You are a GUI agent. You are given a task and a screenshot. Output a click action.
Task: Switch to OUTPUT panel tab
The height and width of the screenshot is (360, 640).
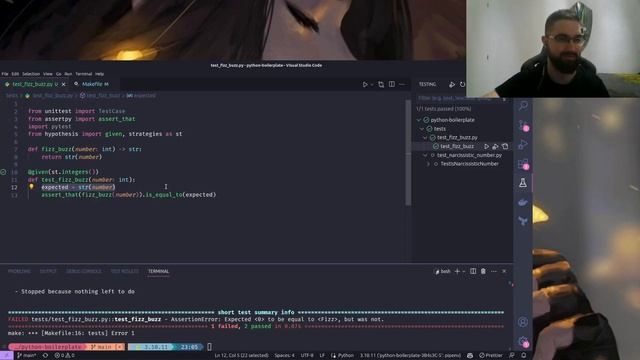48,271
